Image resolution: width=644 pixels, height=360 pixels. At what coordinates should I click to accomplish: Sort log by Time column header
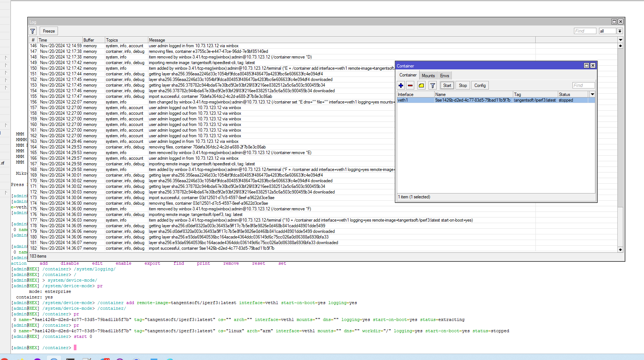pyautogui.click(x=60, y=40)
